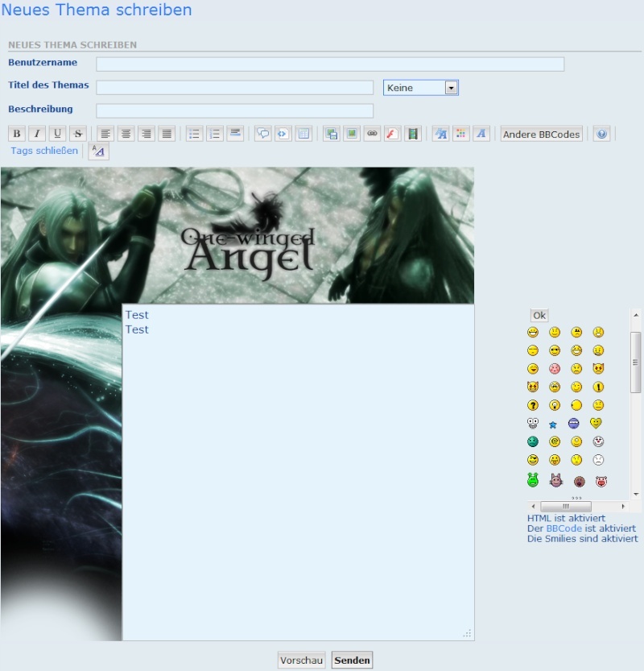The height and width of the screenshot is (671, 644).
Task: Apply strikethrough formatting
Action: coord(78,134)
